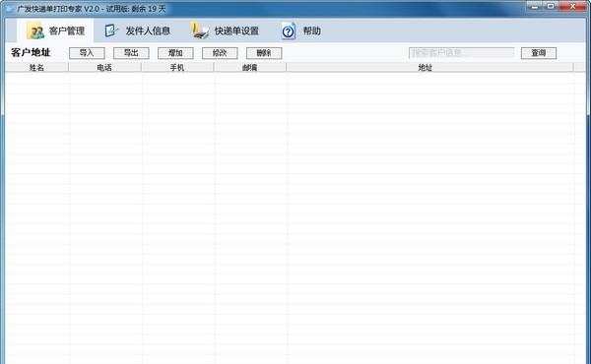This screenshot has width=591, height=364.
Task: Click the 帮助 question mark icon
Action: tap(289, 31)
